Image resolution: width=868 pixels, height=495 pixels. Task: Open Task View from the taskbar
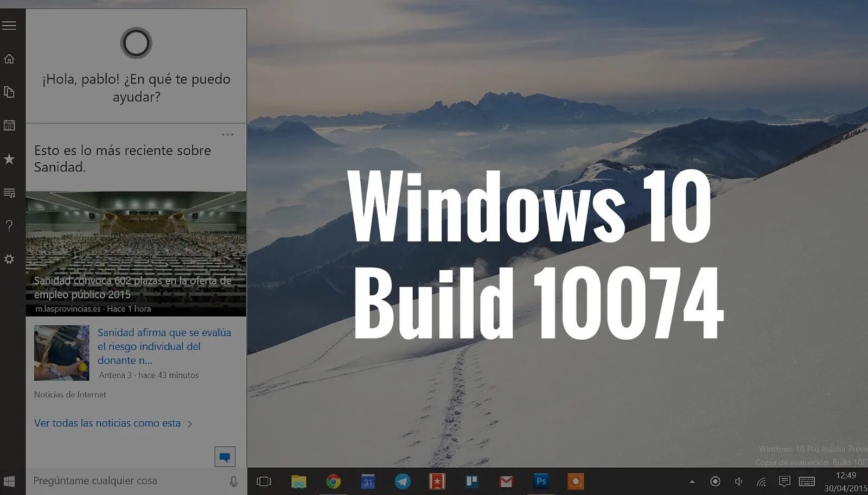click(264, 481)
